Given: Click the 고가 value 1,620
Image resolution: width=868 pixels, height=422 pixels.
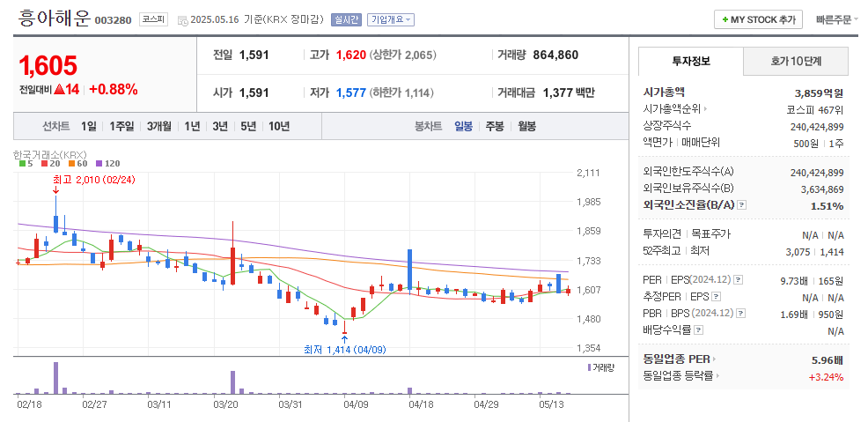Looking at the screenshot, I should 351,55.
